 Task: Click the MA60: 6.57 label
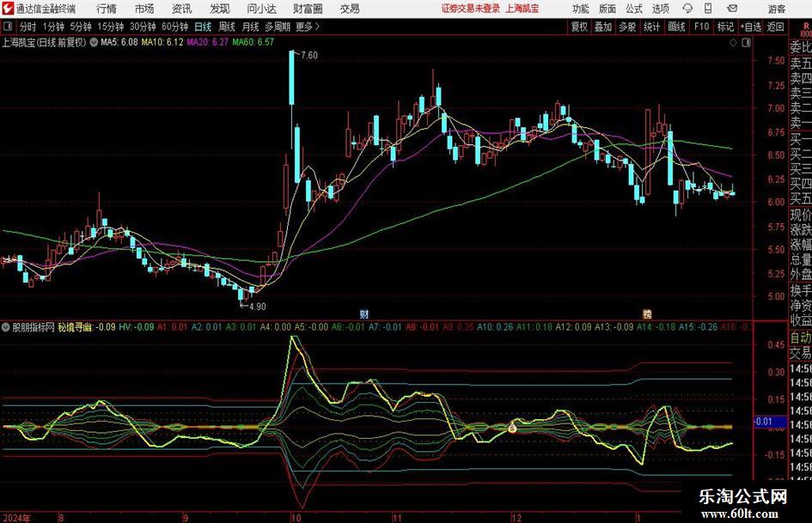click(253, 42)
